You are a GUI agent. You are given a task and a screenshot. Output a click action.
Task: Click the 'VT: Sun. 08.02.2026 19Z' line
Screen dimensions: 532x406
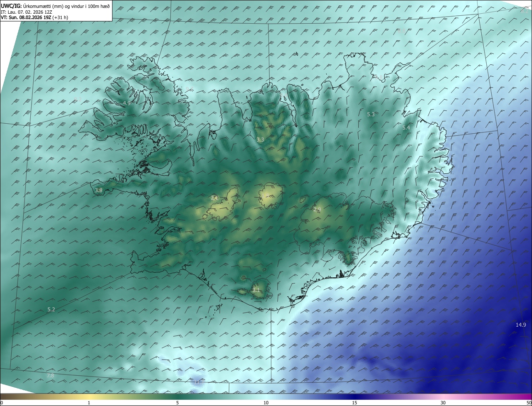tap(34, 17)
